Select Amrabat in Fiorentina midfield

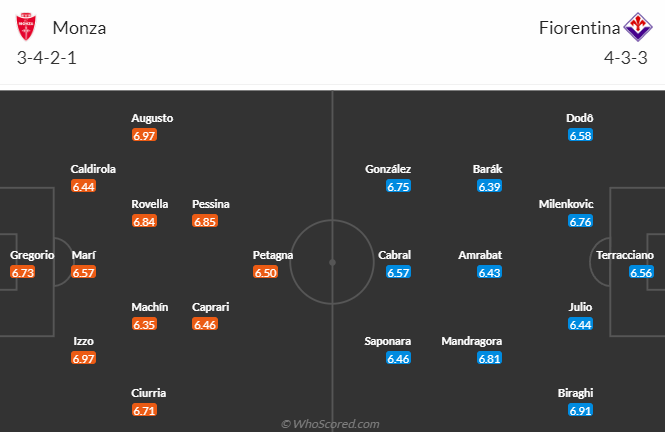[480, 255]
